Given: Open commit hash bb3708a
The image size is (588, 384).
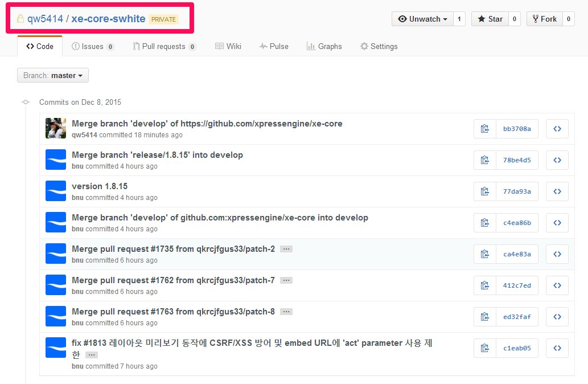Looking at the screenshot, I should coord(517,129).
